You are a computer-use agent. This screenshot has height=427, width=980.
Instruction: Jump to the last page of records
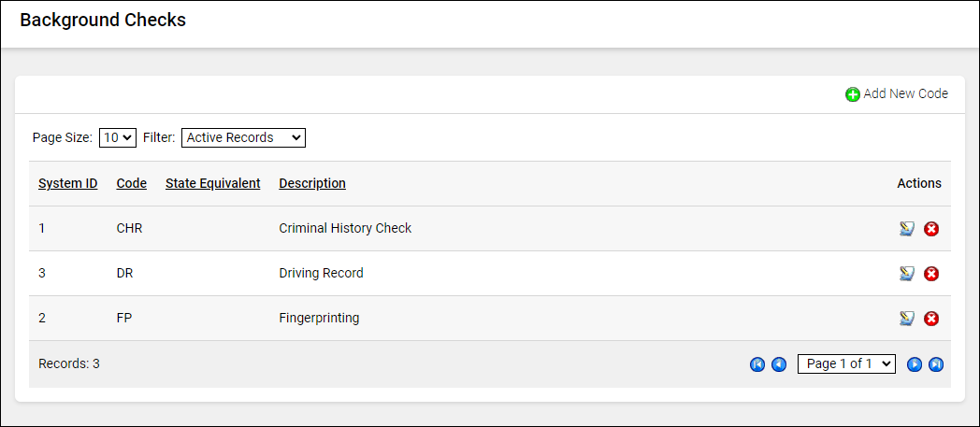(936, 364)
